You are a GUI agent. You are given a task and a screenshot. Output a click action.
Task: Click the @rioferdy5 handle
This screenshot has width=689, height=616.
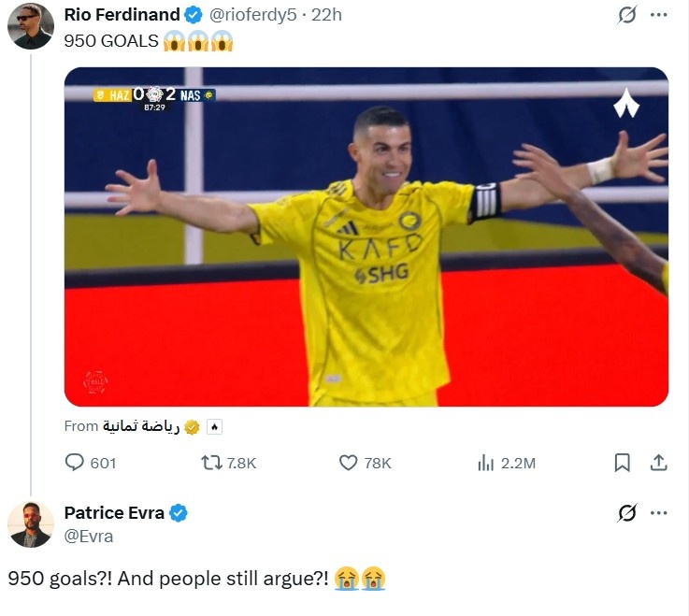[x=253, y=15]
